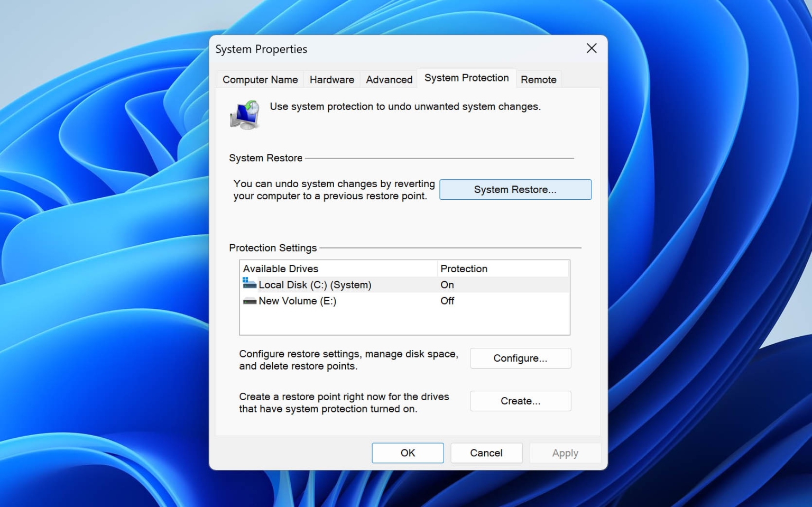Confirm with the OK button
The height and width of the screenshot is (507, 812).
(408, 453)
